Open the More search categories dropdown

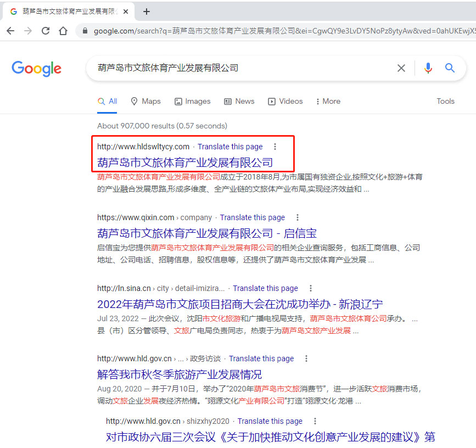click(327, 101)
